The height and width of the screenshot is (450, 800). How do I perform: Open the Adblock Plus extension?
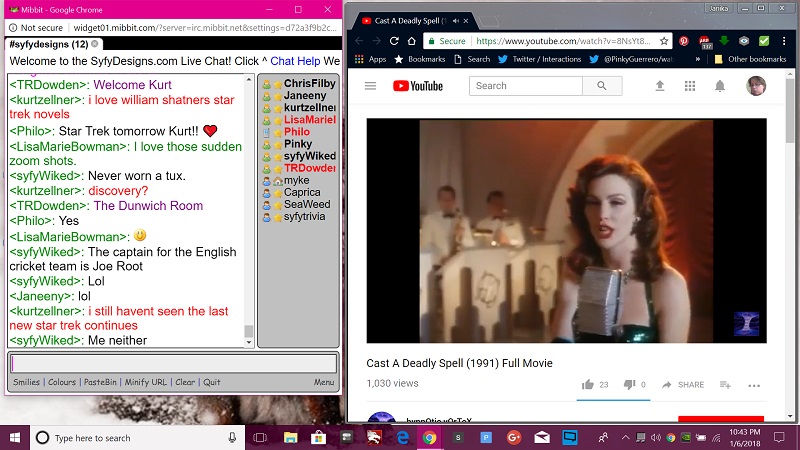pyautogui.click(x=705, y=41)
